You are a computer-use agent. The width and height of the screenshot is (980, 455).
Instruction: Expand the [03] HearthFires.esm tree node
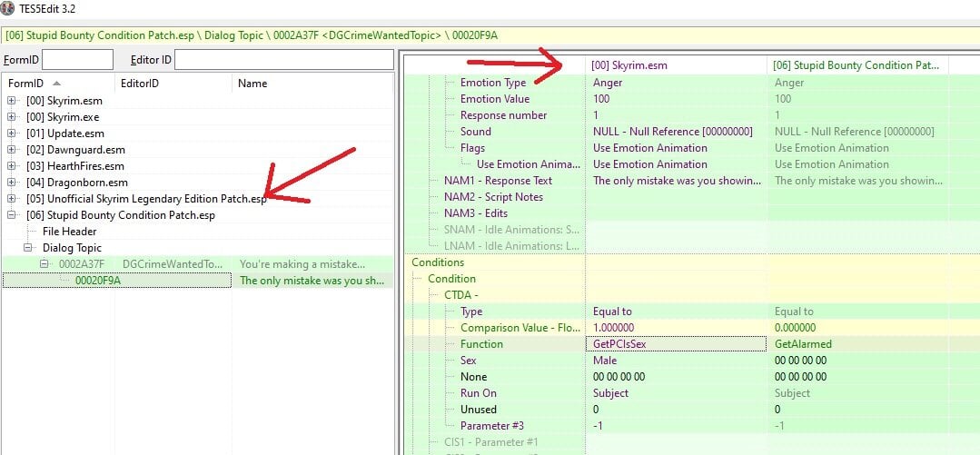(11, 165)
